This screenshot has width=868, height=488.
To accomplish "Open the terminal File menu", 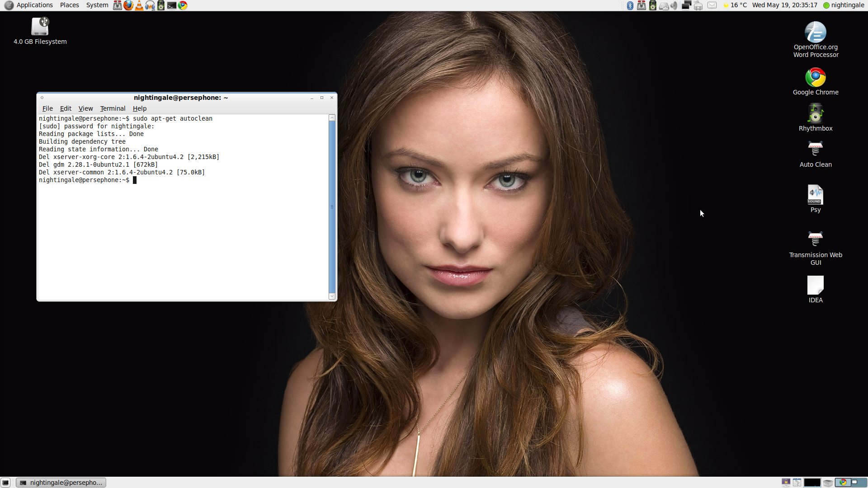I will 47,108.
